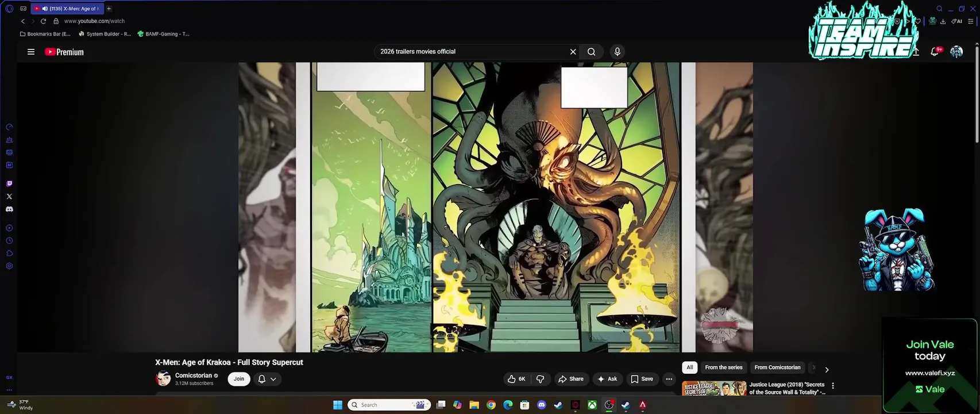980x414 pixels.
Task: Like the video with thumbs up
Action: pos(516,379)
